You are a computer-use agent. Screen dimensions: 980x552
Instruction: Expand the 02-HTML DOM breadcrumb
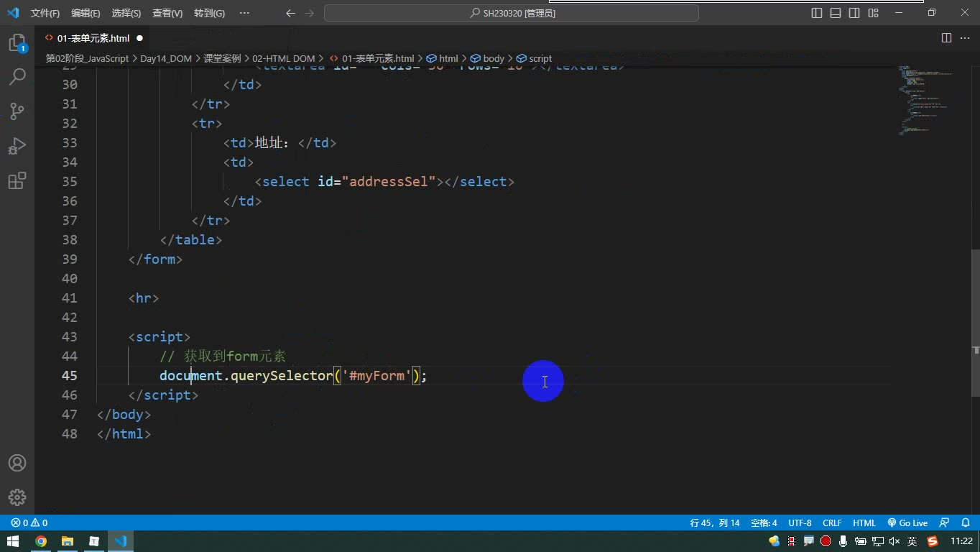click(284, 59)
